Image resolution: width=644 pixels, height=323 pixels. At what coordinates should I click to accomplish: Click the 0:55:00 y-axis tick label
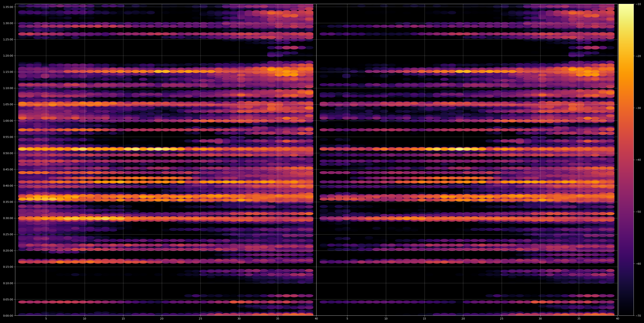coord(8,137)
